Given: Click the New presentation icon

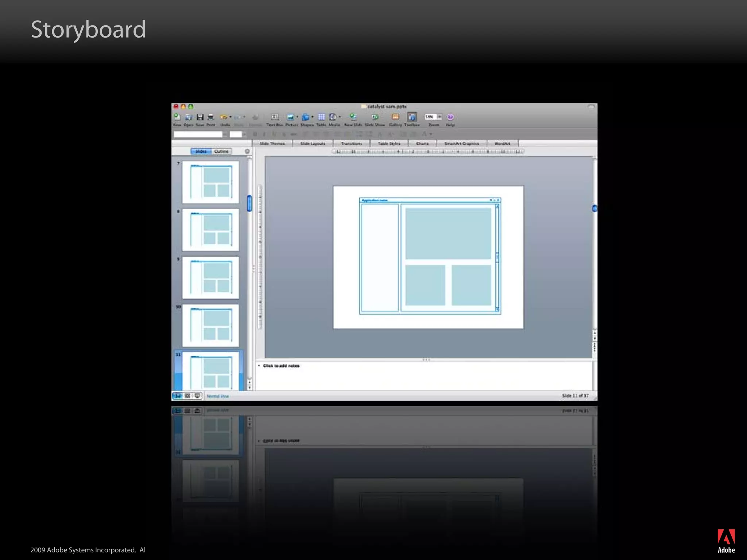Looking at the screenshot, I should [x=177, y=117].
